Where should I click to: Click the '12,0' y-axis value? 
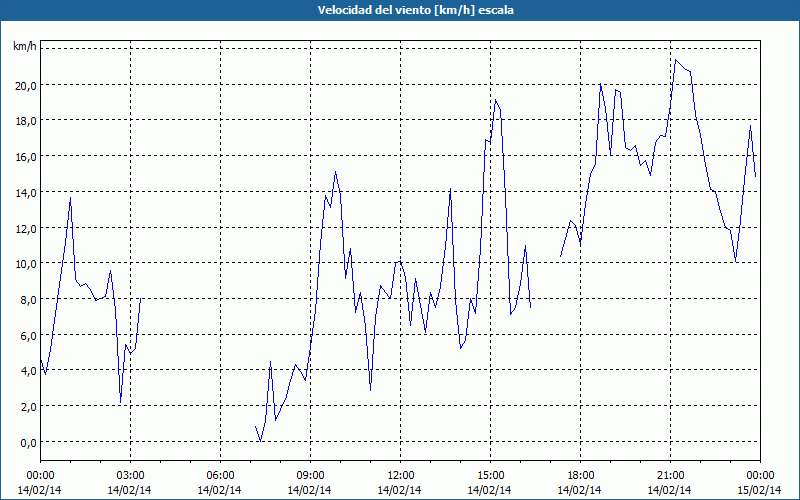pos(28,229)
